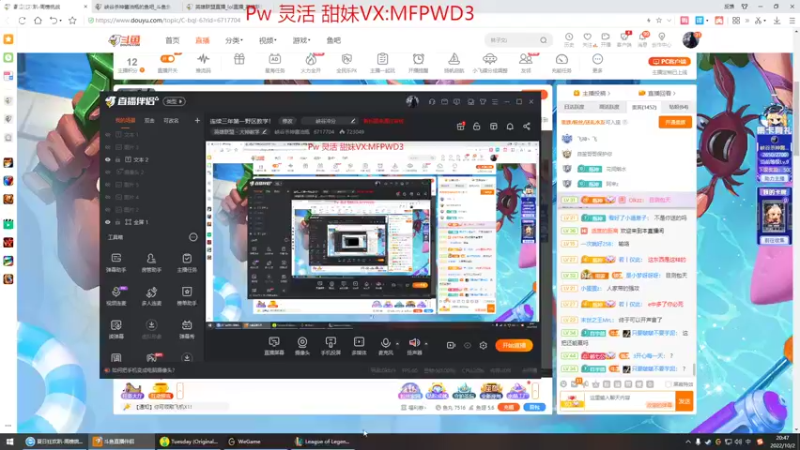Toggle the 屏蔽特效 checkbox below chat
800x450 pixels.
point(668,384)
